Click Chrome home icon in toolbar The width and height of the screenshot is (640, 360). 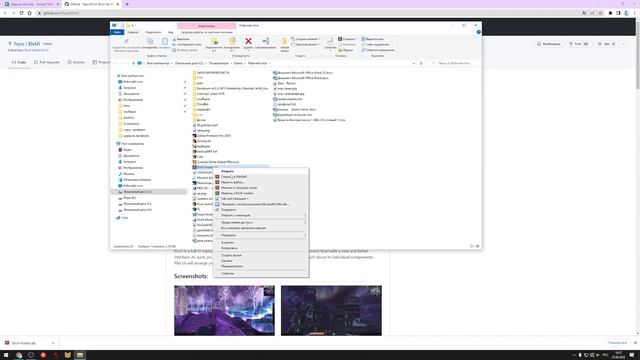(29, 13)
